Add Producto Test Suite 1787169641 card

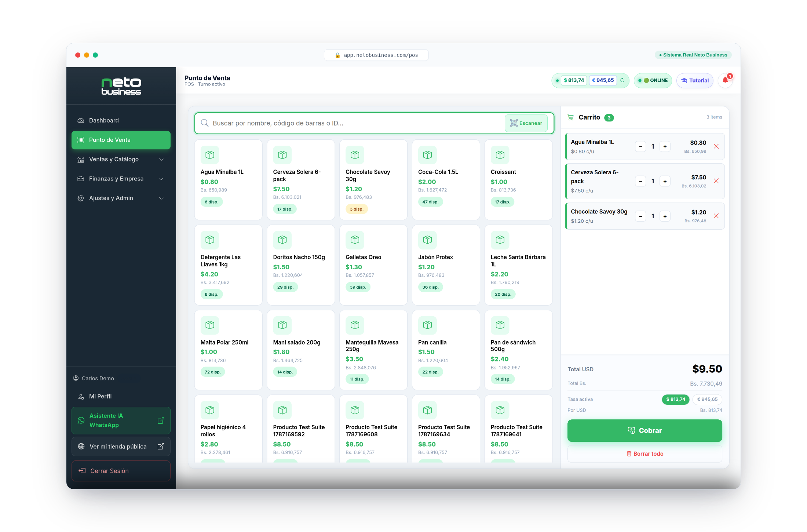518,429
